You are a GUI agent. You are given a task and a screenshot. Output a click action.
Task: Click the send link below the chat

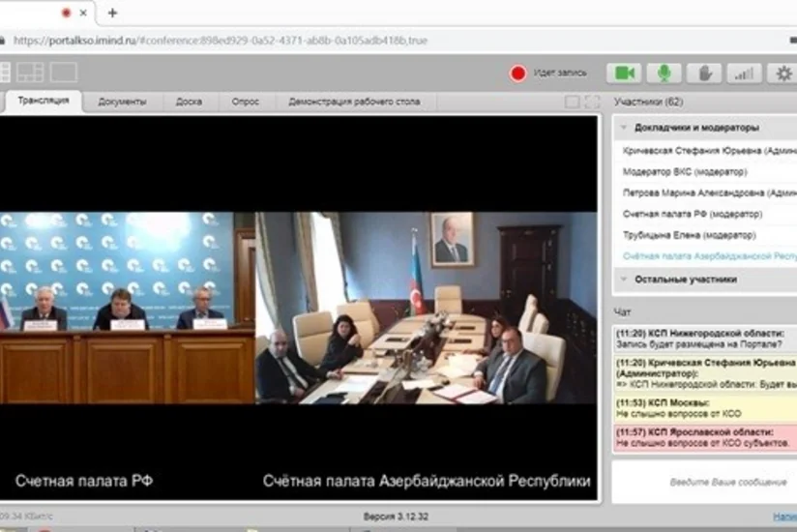point(784,517)
